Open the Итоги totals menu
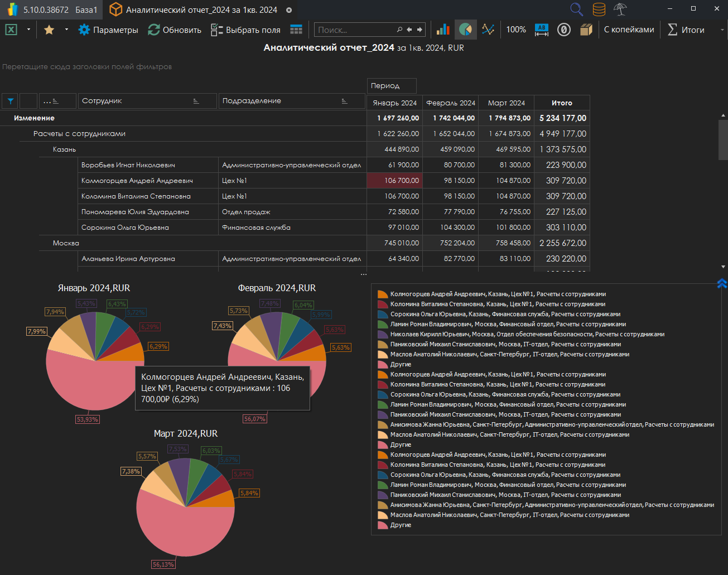The image size is (728, 575). (x=686, y=30)
